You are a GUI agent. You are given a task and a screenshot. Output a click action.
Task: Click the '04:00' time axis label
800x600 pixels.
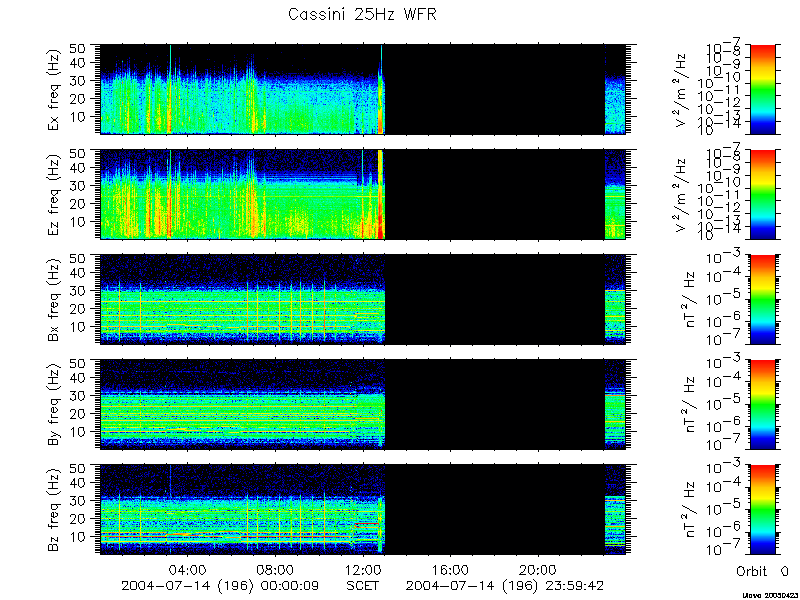pyautogui.click(x=188, y=569)
